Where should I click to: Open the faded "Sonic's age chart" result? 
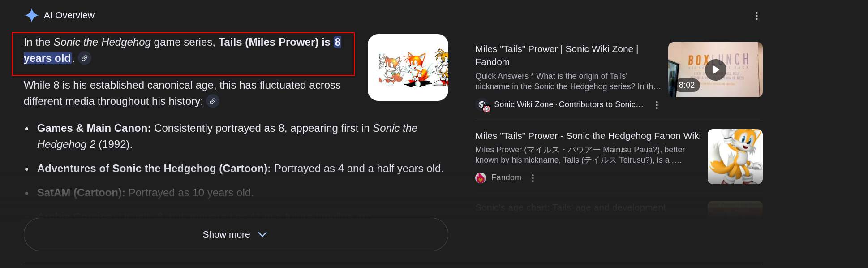[570, 207]
